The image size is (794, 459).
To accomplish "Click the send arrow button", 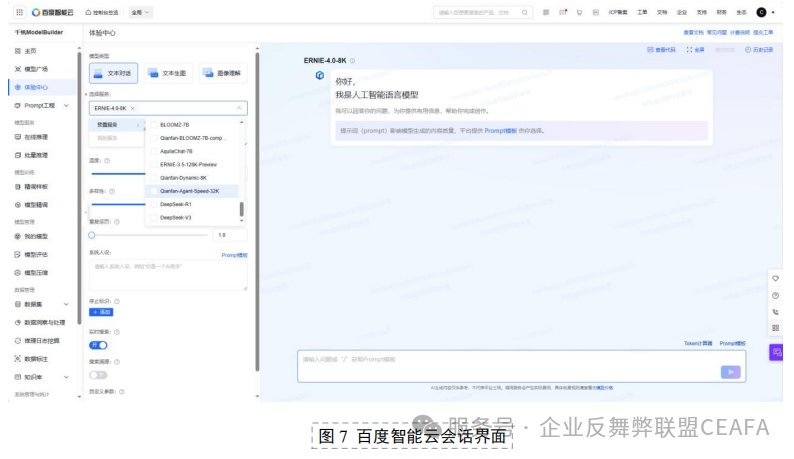I will pos(731,372).
